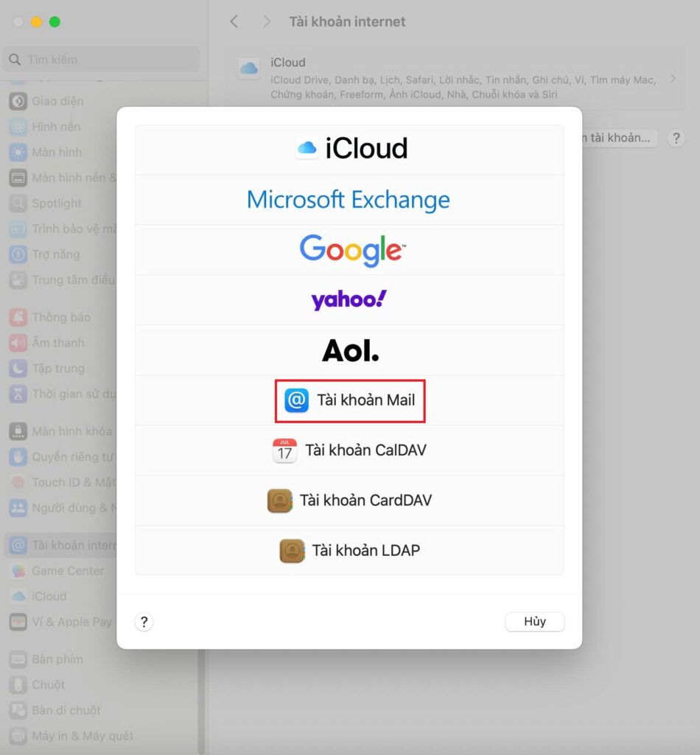Click the @ Mail account icon
The image size is (700, 755).
[296, 400]
